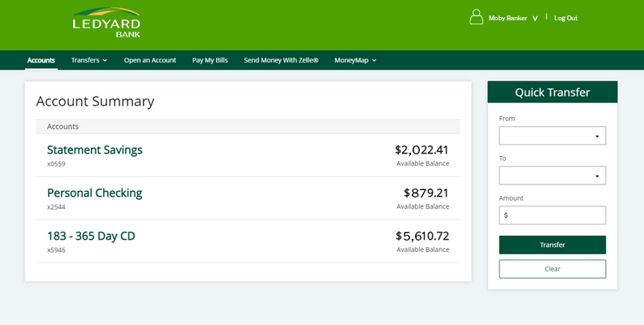644x325 pixels.
Task: Select Open an Account in navigation
Action: (x=149, y=60)
